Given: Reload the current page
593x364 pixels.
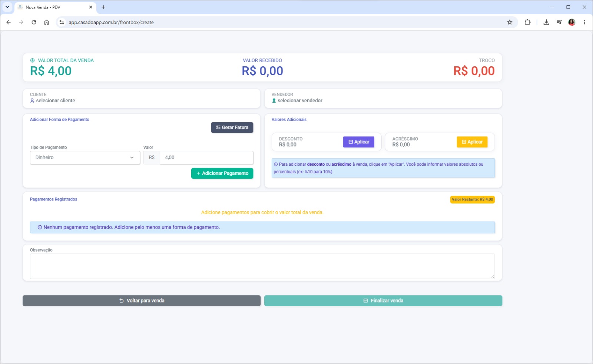Looking at the screenshot, I should (34, 22).
